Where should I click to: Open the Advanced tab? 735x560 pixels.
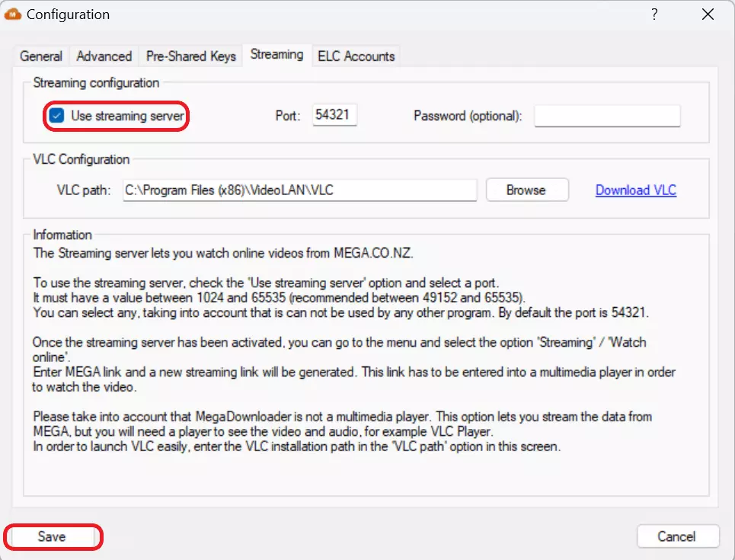coord(104,56)
